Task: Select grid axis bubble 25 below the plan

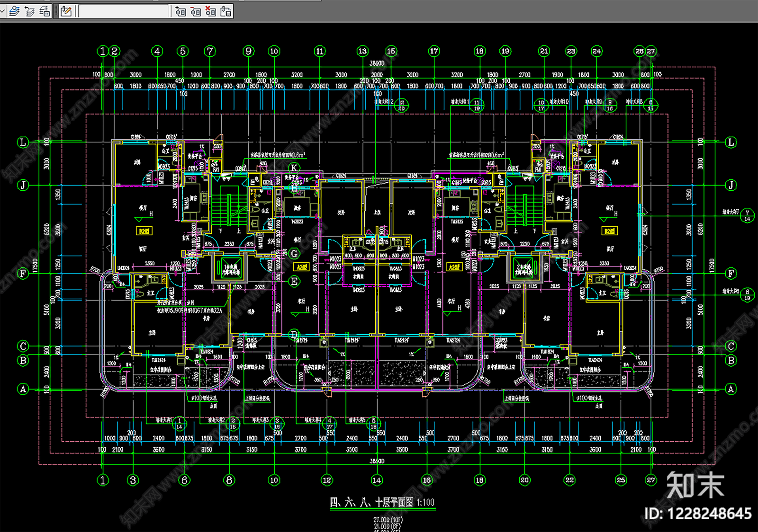Action: (x=621, y=480)
